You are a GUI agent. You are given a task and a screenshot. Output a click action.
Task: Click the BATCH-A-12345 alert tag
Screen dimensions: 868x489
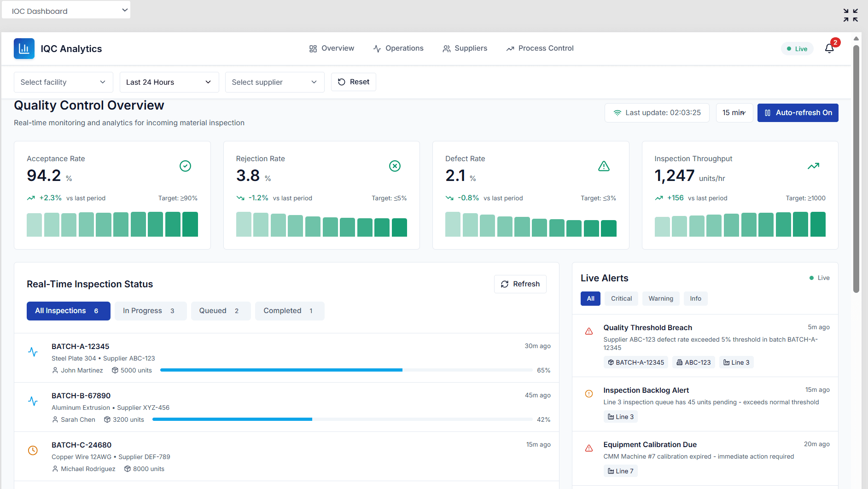[x=635, y=362]
